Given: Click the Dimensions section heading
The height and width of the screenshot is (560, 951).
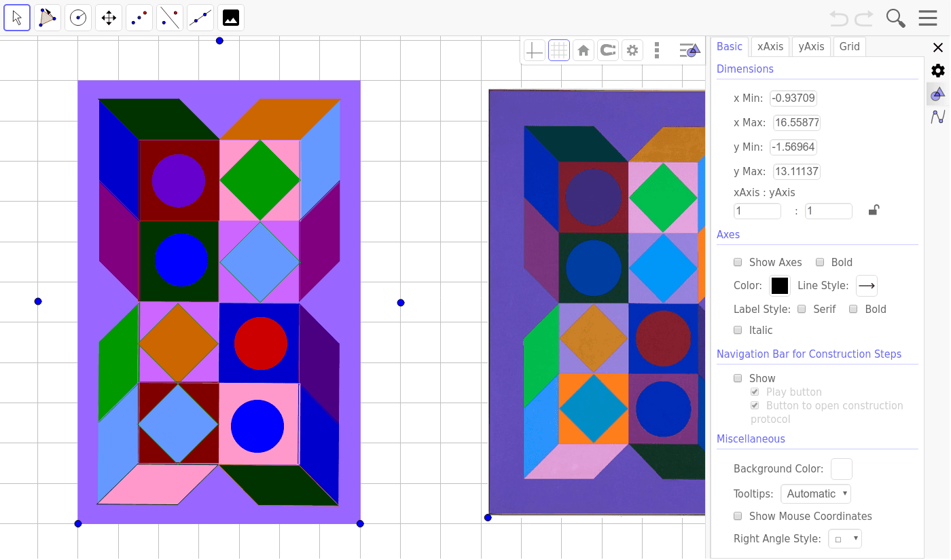Looking at the screenshot, I should (745, 69).
